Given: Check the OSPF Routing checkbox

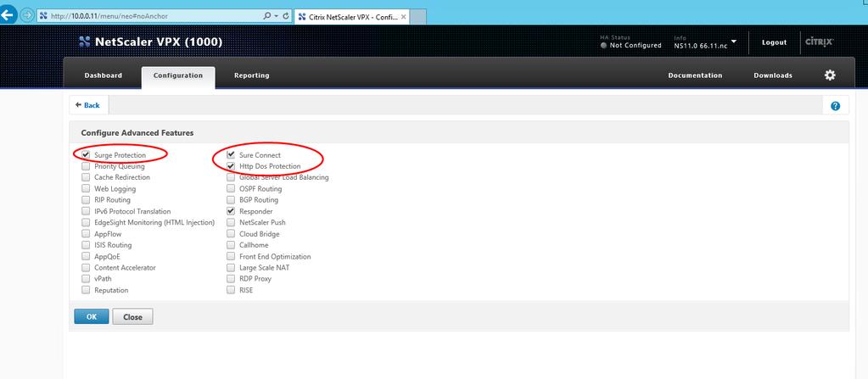Looking at the screenshot, I should pyautogui.click(x=230, y=189).
